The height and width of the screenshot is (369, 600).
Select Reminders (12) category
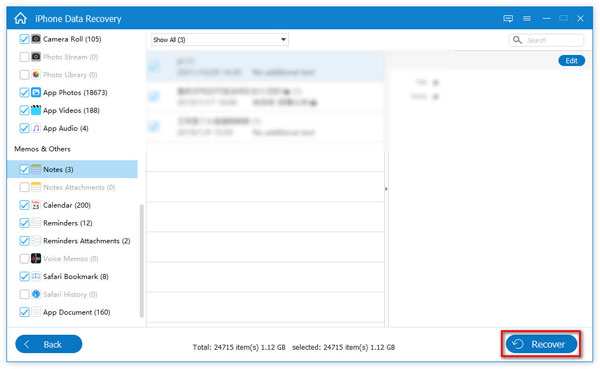click(x=68, y=223)
